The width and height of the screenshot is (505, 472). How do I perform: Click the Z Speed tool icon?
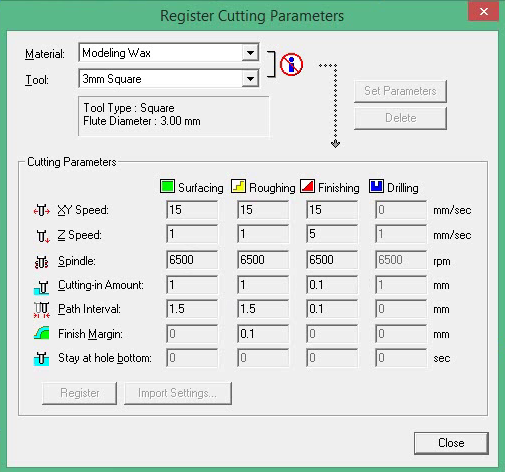click(43, 236)
